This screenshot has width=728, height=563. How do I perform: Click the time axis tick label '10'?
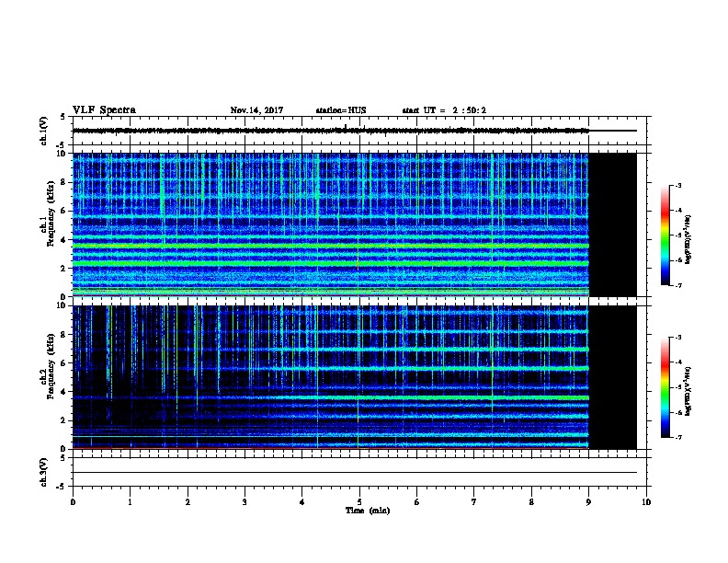tap(646, 501)
